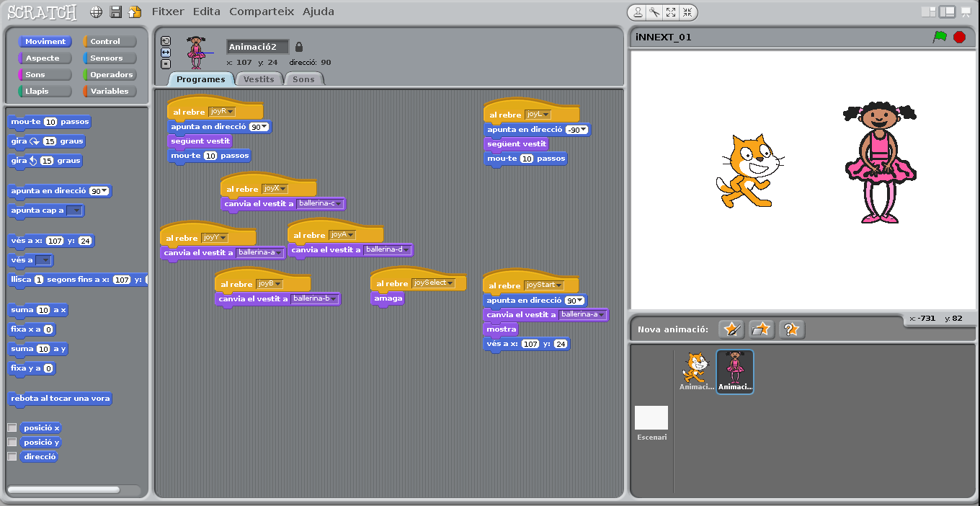The image size is (980, 506).
Task: Save the project with the floppy disk icon
Action: tap(115, 12)
